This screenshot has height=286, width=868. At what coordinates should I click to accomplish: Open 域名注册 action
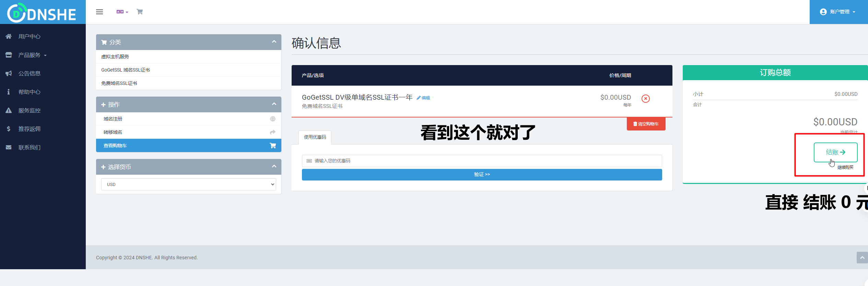pyautogui.click(x=189, y=119)
